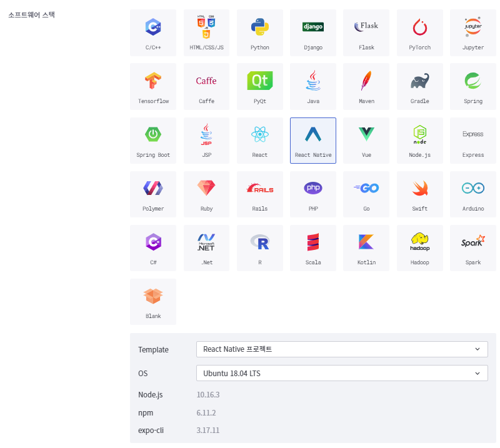Viewport: 500px width, 448px height.
Task: Choose the .Net stack tile
Action: [206, 248]
